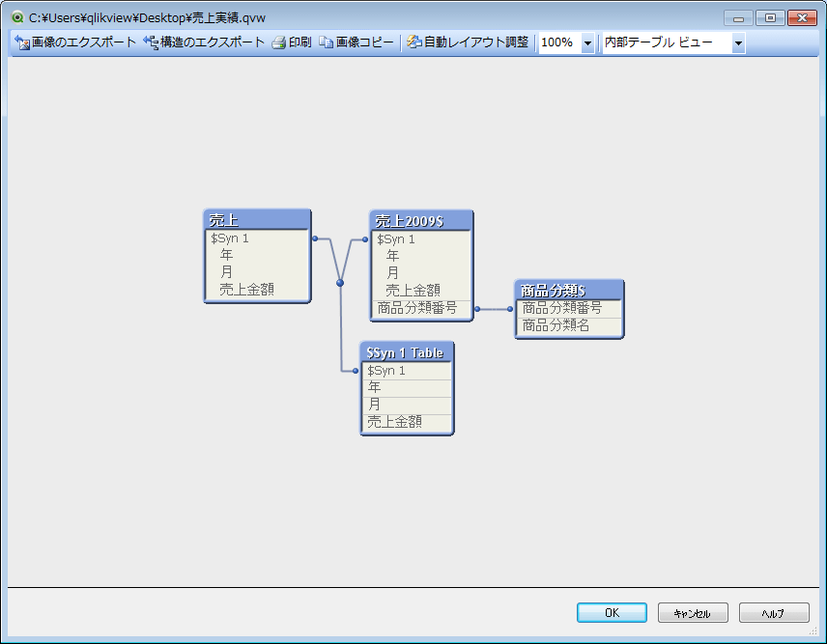Click the Export Image (画像のエクスポート) icon
The width and height of the screenshot is (827, 644).
coord(21,42)
